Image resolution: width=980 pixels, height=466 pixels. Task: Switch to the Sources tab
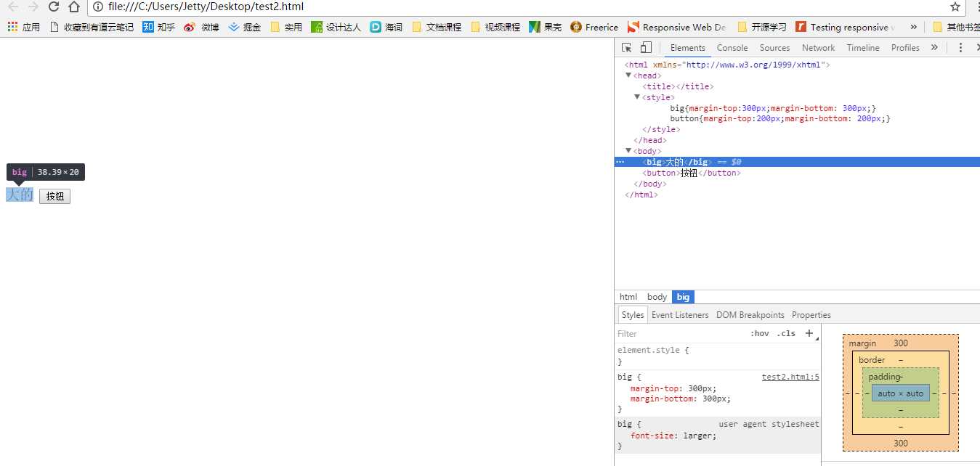775,48
